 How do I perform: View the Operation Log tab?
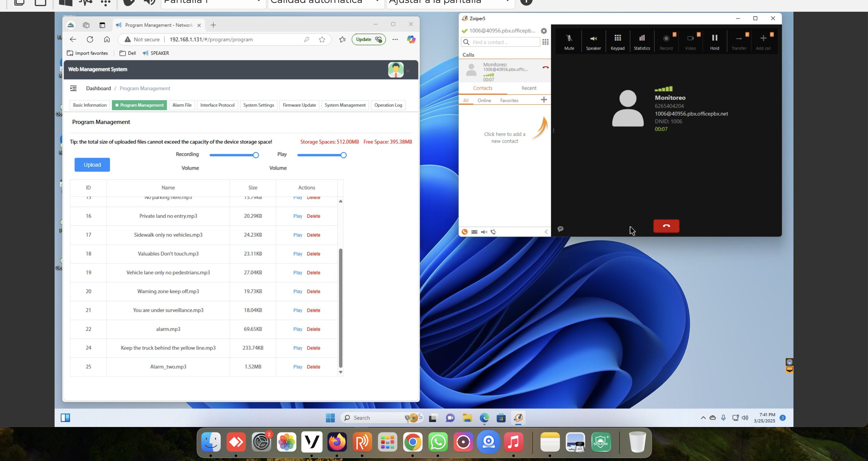(388, 105)
